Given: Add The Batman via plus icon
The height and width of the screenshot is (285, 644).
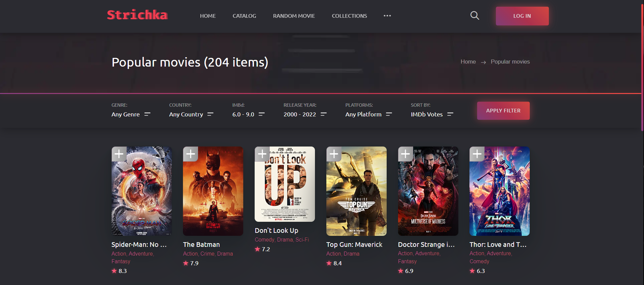Looking at the screenshot, I should point(191,154).
